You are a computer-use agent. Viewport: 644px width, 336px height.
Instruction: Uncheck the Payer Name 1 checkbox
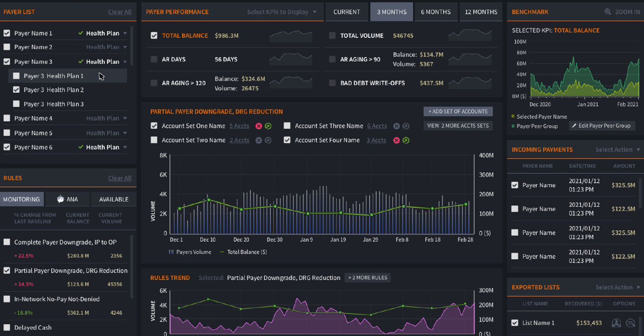click(7, 33)
